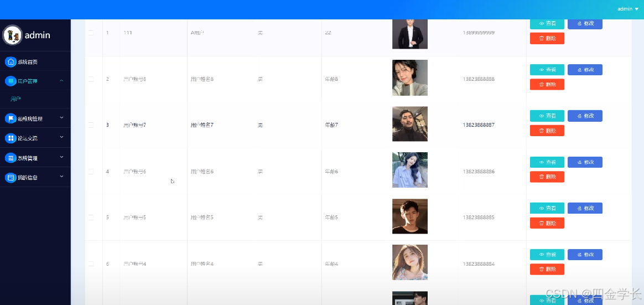Image resolution: width=644 pixels, height=305 pixels.
Task: Open the photo thumbnail in the 用户账号5 row
Action: (410, 216)
